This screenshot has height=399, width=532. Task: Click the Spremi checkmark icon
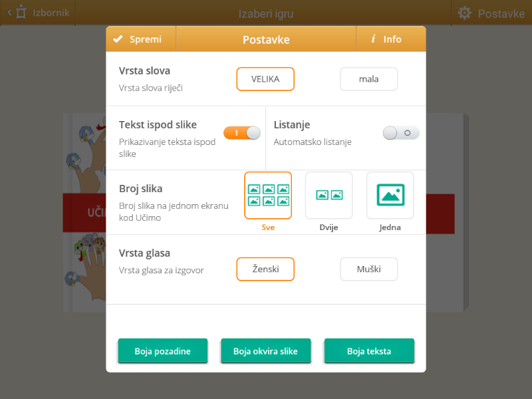tap(118, 39)
